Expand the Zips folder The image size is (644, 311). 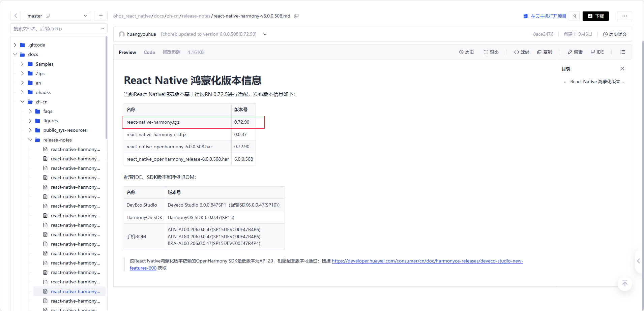[x=22, y=73]
